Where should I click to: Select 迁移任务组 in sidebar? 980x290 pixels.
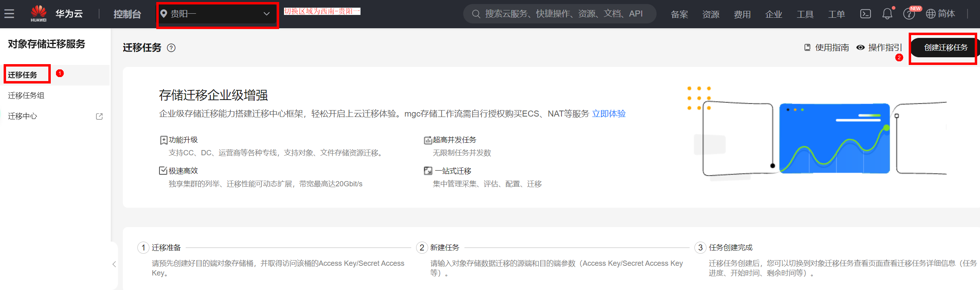point(26,96)
